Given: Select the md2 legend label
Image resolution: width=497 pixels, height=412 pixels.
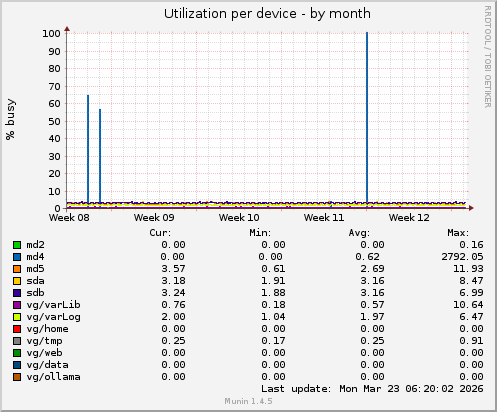Looking at the screenshot, I should [x=35, y=245].
